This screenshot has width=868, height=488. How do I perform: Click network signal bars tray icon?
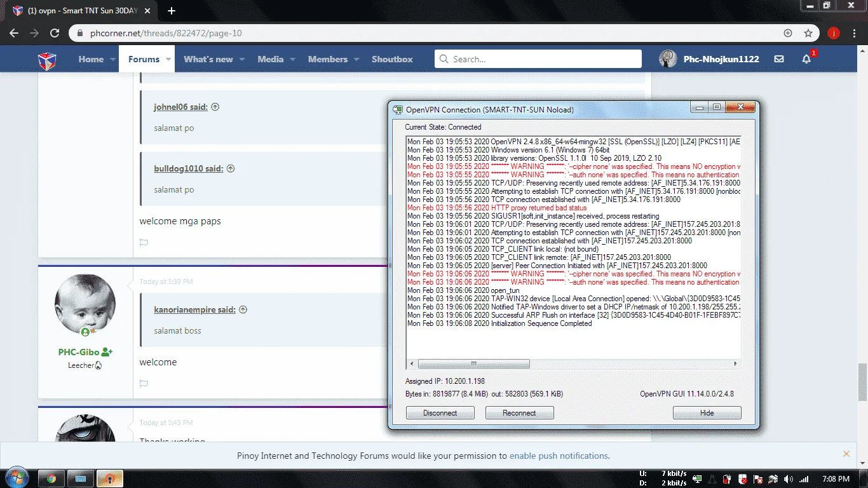(x=804, y=479)
